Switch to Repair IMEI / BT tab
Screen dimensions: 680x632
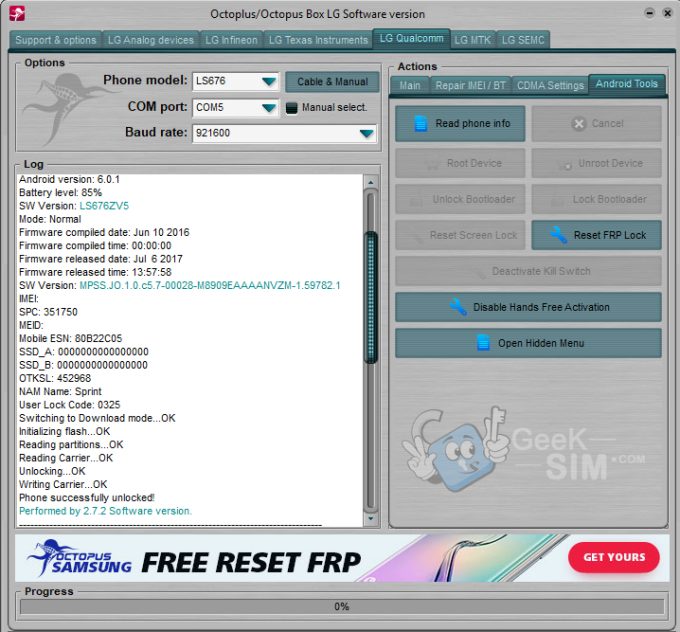[470, 85]
